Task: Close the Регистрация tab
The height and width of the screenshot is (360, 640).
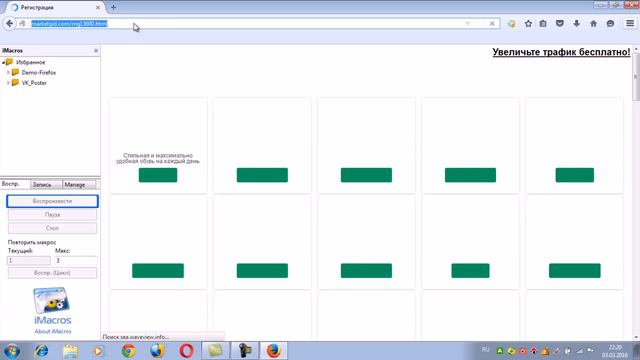Action: (98, 7)
